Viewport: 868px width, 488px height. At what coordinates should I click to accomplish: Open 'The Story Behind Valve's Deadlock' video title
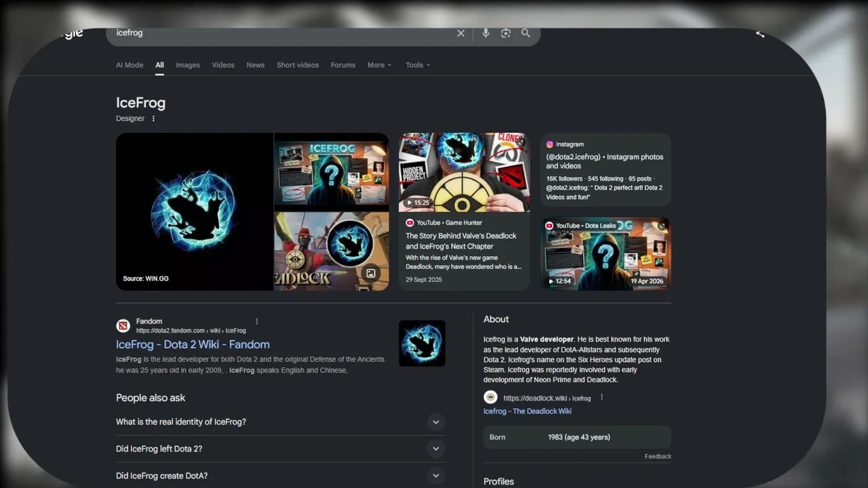point(461,241)
